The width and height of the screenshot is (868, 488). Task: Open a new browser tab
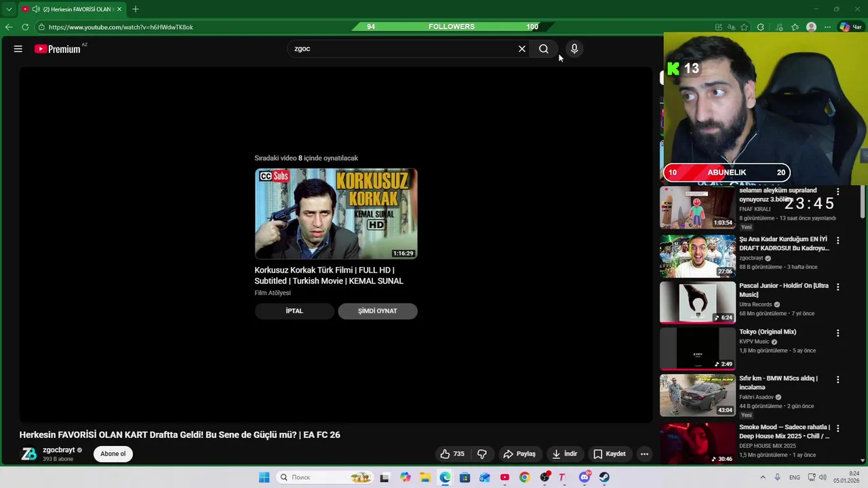(136, 9)
